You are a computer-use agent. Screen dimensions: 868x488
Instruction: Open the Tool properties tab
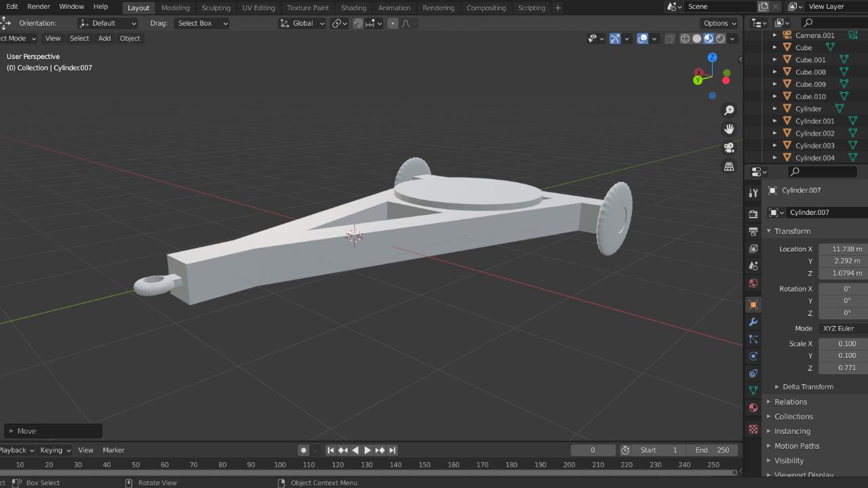753,193
